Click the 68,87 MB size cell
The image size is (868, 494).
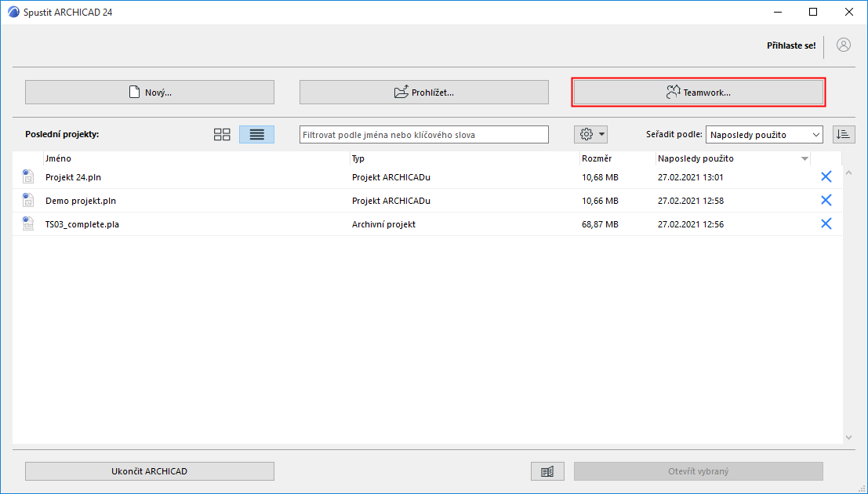point(600,224)
